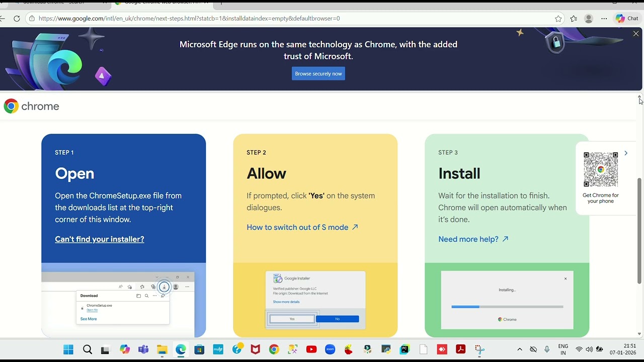The width and height of the screenshot is (644, 362).
Task: Open the Need more help? link
Action: click(x=473, y=239)
